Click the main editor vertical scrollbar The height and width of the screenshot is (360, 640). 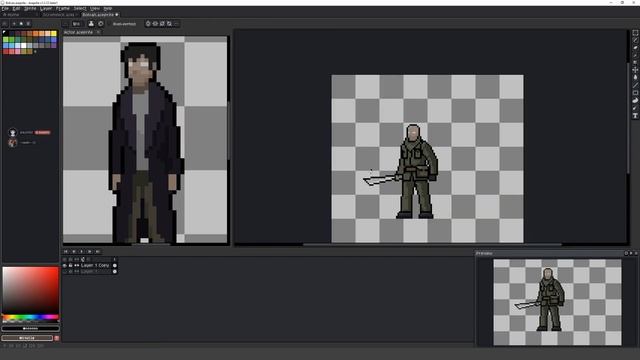pyautogui.click(x=629, y=118)
